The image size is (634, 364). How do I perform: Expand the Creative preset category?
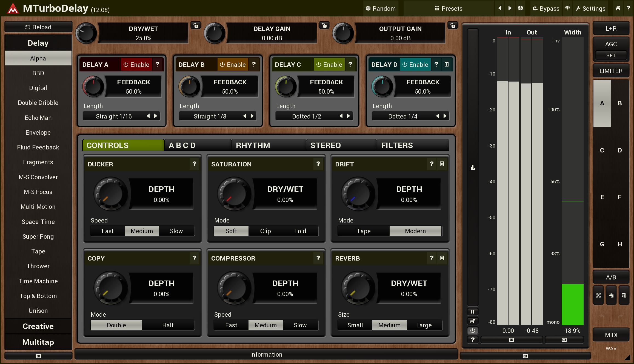[x=38, y=326]
